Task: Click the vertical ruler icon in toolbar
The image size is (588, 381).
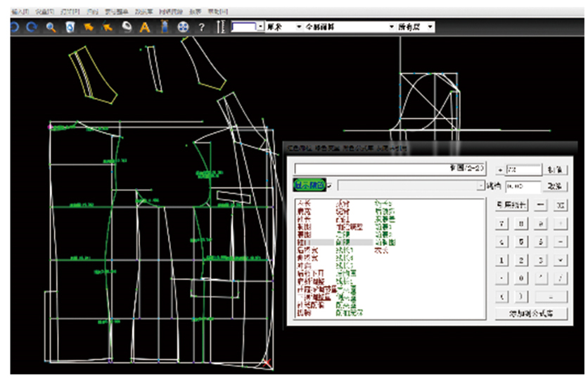Action: (220, 27)
